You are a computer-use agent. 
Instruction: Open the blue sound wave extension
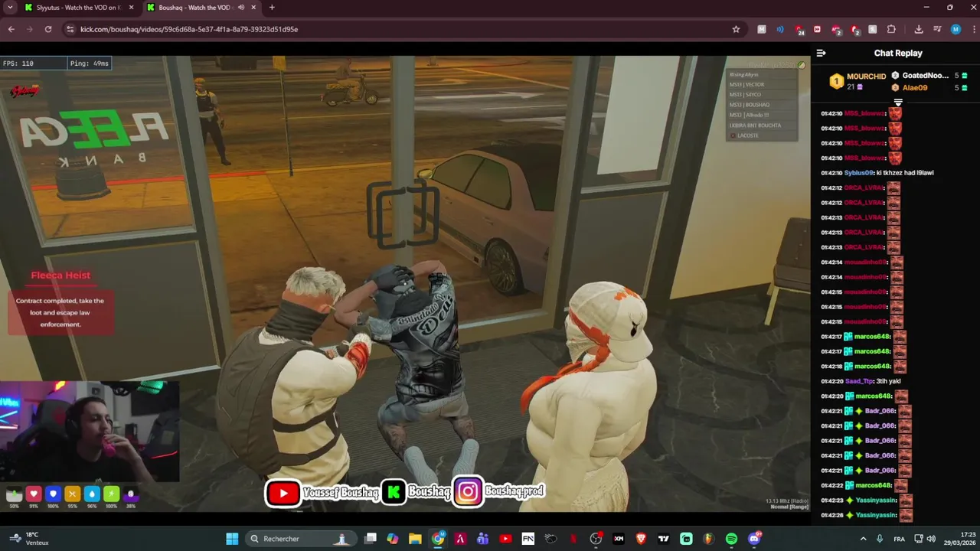click(780, 29)
